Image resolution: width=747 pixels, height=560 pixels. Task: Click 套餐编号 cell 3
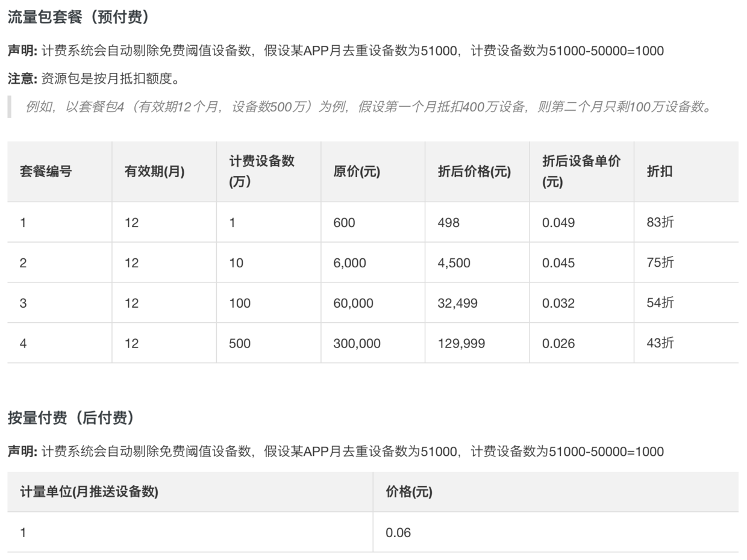60,303
